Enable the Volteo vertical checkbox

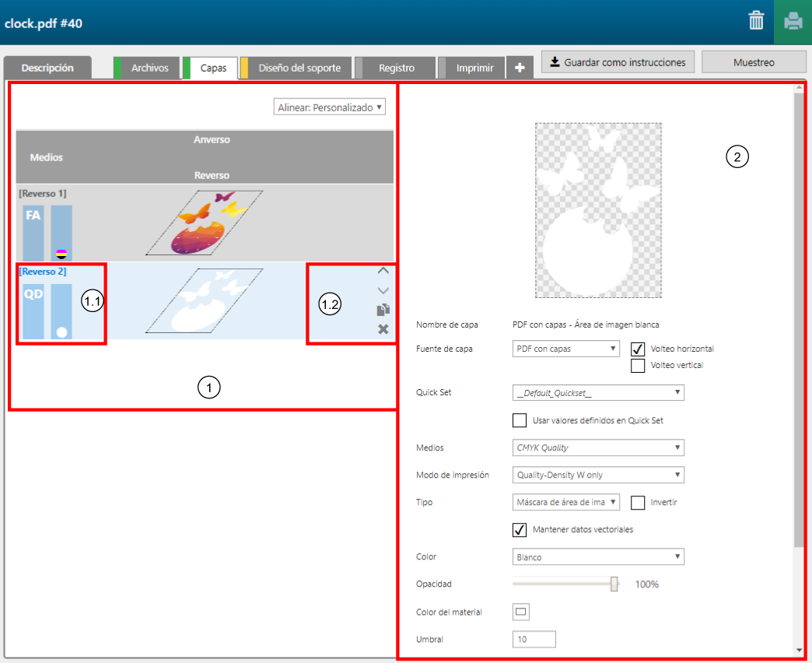[x=638, y=365]
